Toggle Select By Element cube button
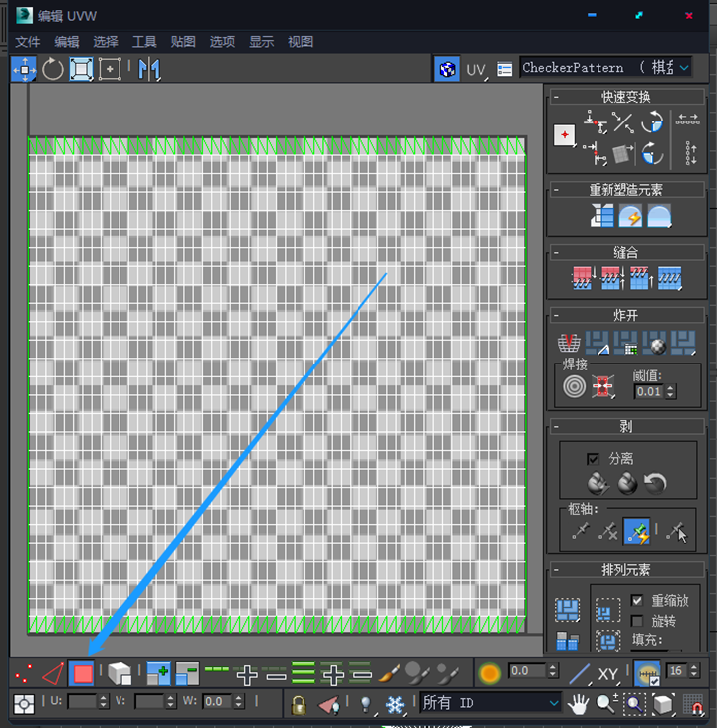Image resolution: width=717 pixels, height=728 pixels. (x=119, y=673)
